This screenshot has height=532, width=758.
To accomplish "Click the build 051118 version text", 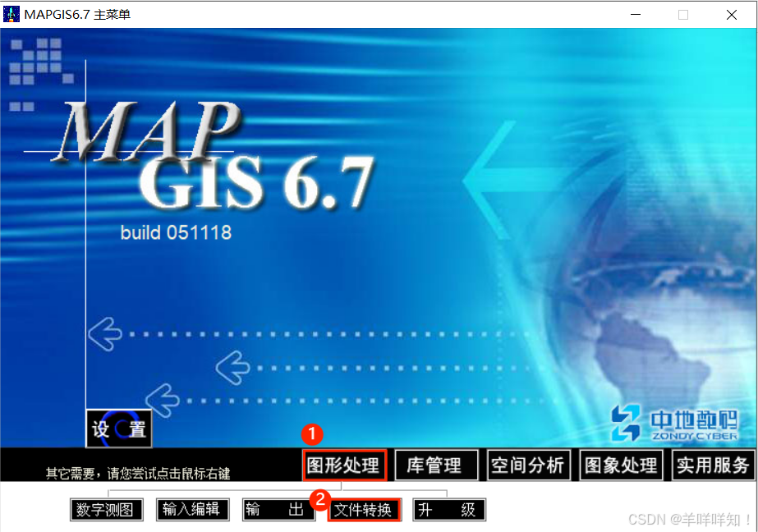I will [176, 233].
